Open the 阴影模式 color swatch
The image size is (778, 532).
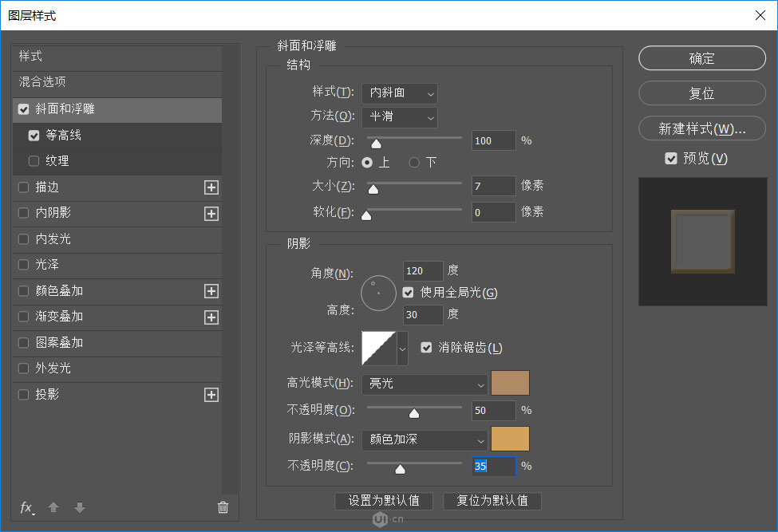coord(510,439)
